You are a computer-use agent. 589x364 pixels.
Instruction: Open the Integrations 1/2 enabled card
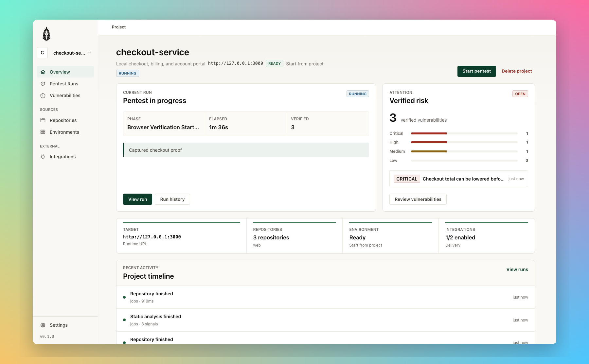click(487, 236)
